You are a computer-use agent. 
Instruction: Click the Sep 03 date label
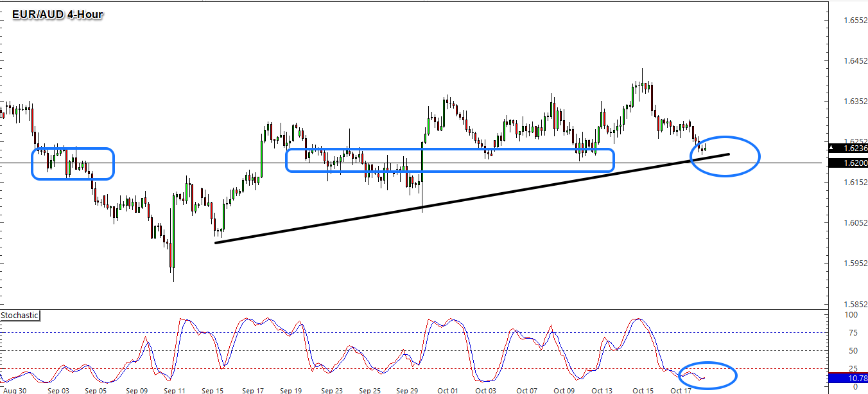(58, 390)
